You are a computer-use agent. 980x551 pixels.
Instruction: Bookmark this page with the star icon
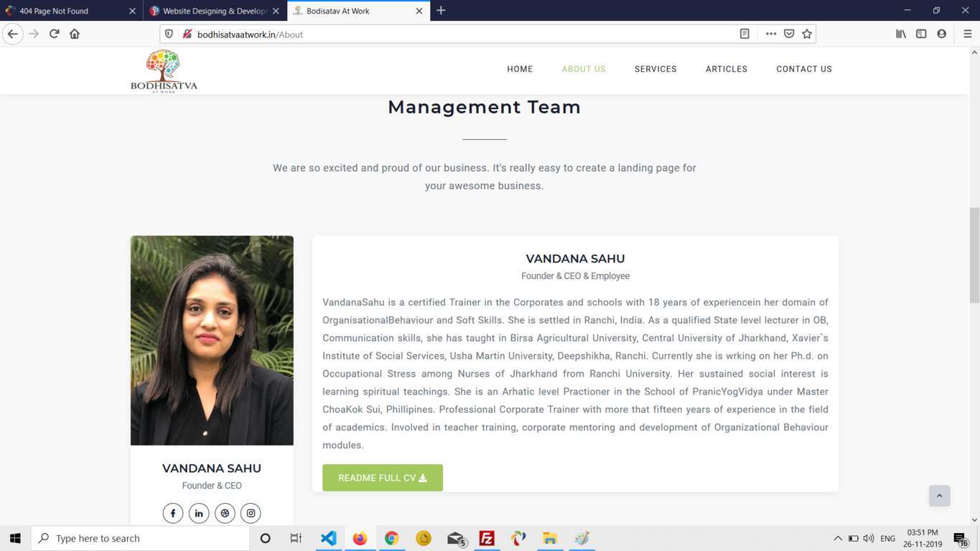pyautogui.click(x=807, y=34)
